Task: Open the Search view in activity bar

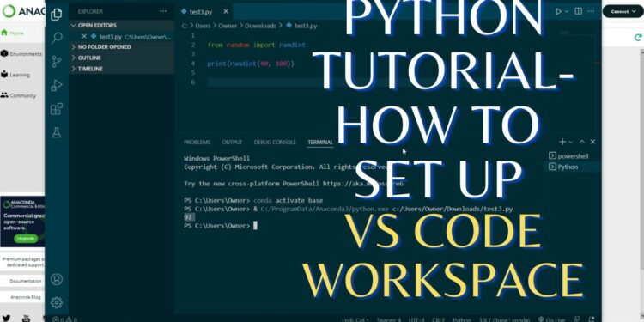Action: [57, 38]
